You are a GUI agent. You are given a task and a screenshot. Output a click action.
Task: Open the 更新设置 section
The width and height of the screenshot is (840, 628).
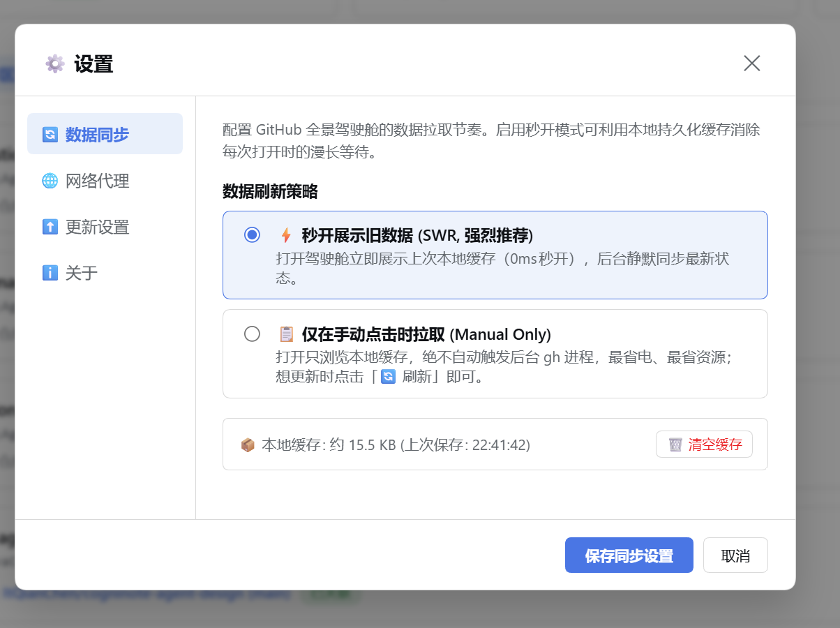click(x=105, y=227)
